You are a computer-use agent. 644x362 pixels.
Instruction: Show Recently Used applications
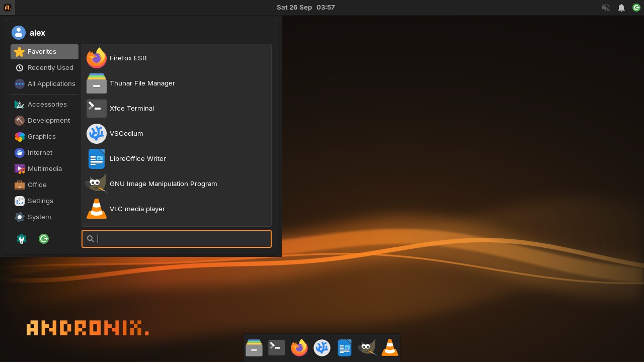pos(44,67)
